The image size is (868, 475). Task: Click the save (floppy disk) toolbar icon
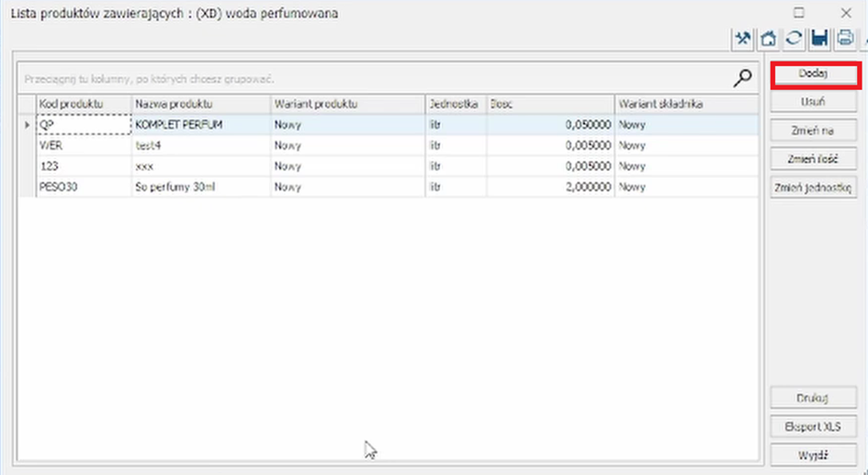(819, 39)
